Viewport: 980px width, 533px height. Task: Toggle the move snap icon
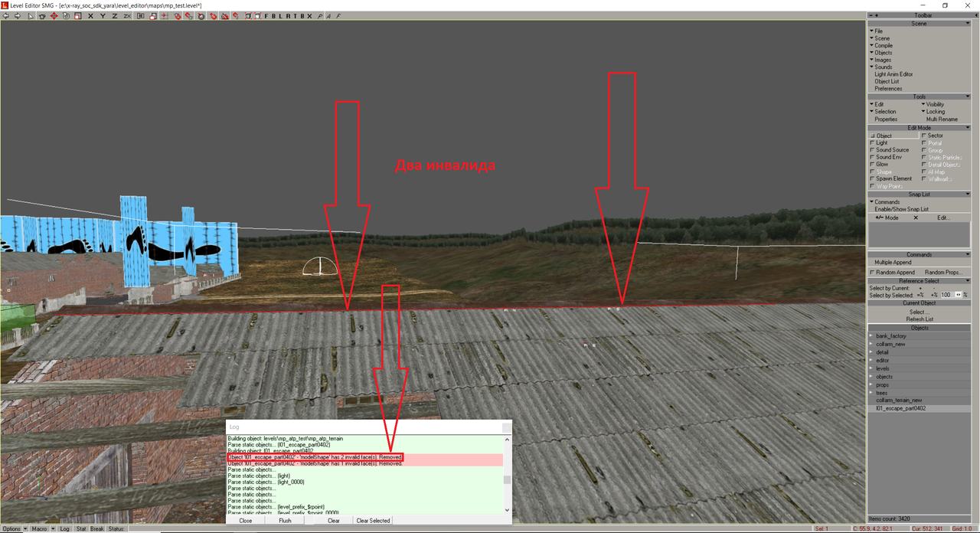(x=236, y=16)
